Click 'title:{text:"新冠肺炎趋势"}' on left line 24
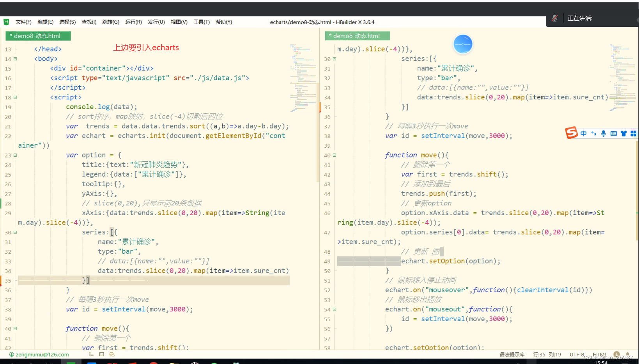The width and height of the screenshot is (639, 364). pos(133,165)
